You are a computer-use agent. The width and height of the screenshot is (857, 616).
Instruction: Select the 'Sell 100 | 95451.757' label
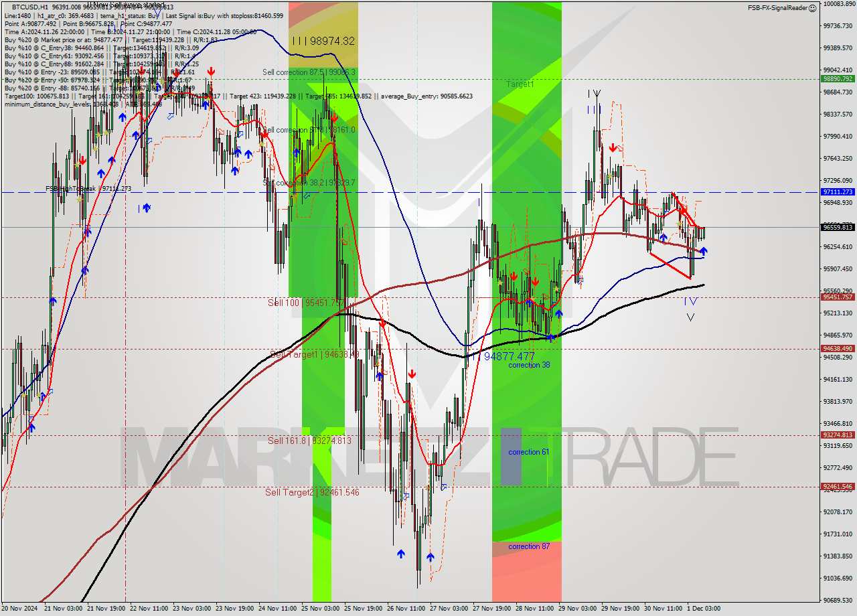306,303
